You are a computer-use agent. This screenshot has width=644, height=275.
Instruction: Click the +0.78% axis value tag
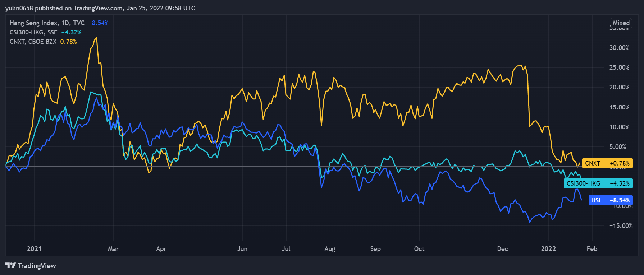click(x=618, y=163)
